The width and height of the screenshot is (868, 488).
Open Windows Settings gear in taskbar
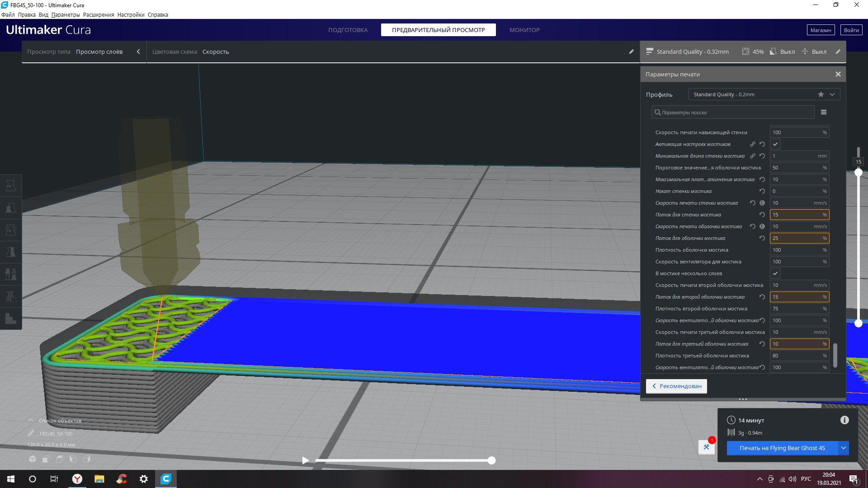pyautogui.click(x=144, y=479)
